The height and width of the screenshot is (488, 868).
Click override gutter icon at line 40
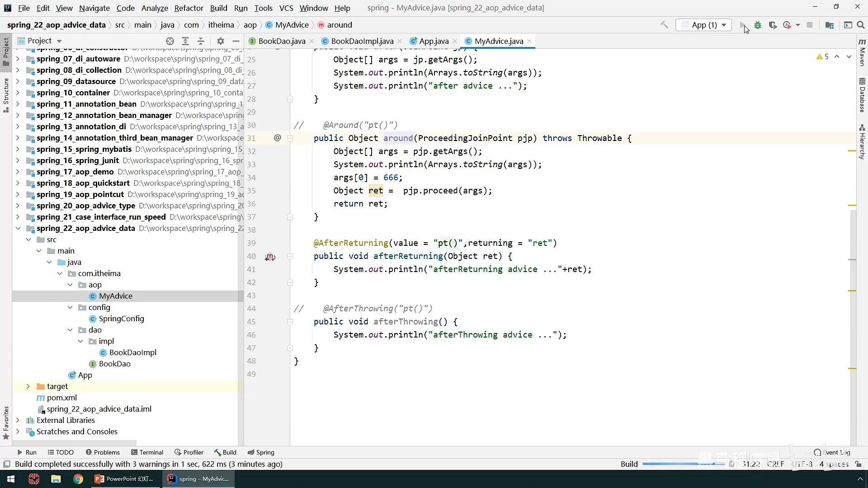pos(270,257)
